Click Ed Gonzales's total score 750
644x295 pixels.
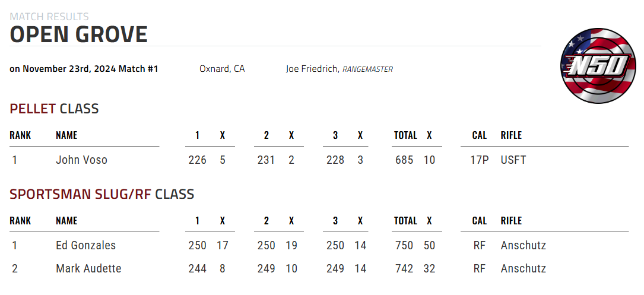coord(404,245)
